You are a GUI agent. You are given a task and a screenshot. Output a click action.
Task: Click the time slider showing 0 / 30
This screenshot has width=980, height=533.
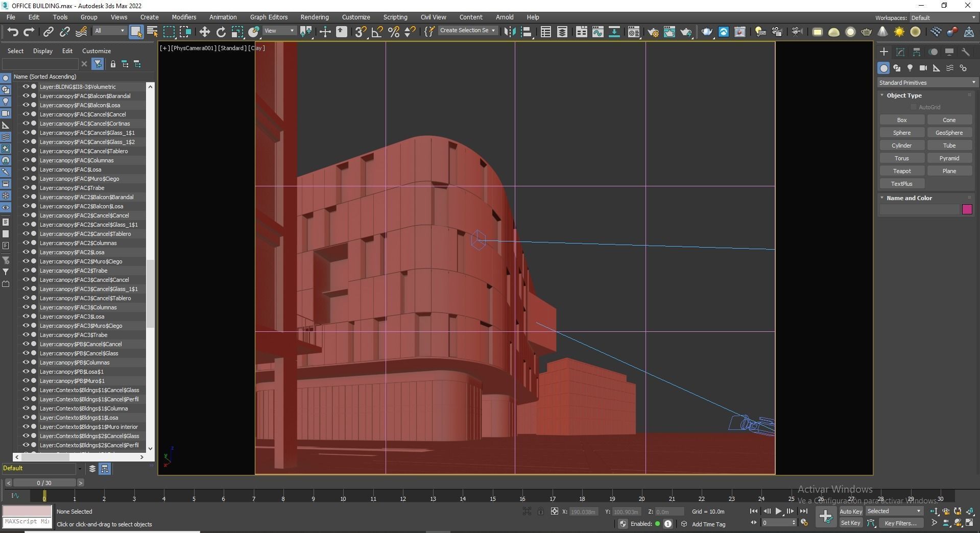tap(44, 483)
